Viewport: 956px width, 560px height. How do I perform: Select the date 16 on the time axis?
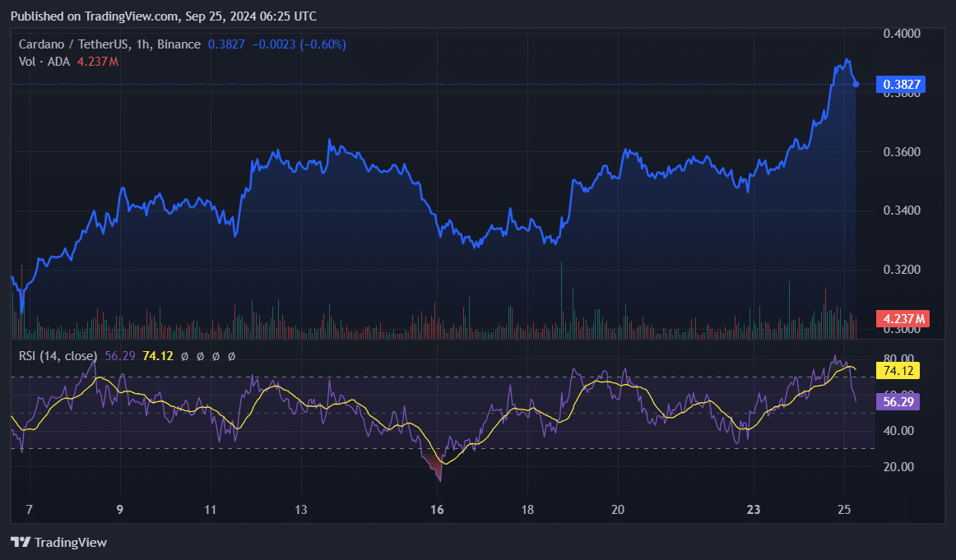pyautogui.click(x=437, y=510)
